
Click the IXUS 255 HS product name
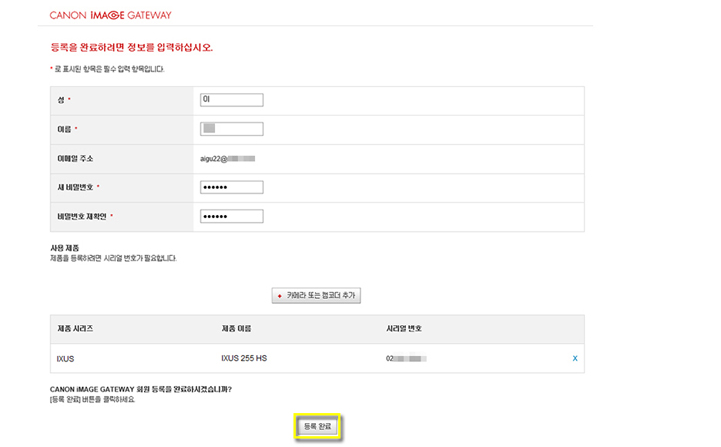pos(244,358)
